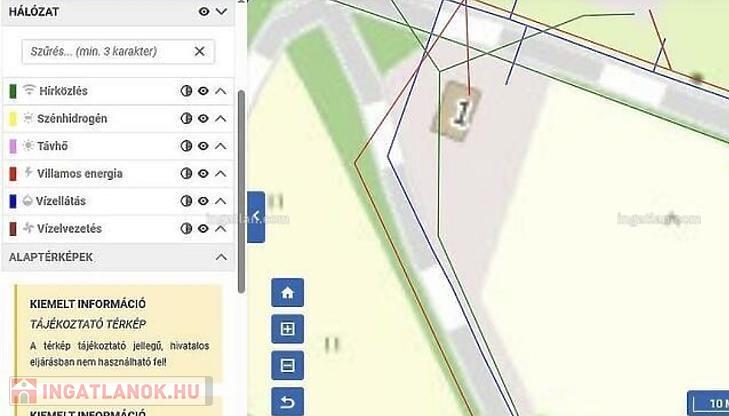Adjust opacity icon for Hírközlés layer
The width and height of the screenshot is (729, 416).
click(186, 91)
